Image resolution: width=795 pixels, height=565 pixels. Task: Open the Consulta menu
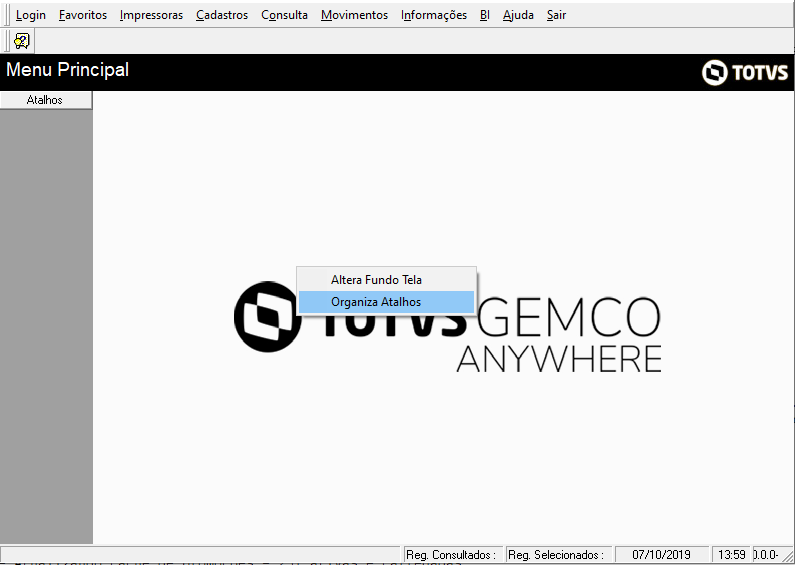[x=284, y=15]
